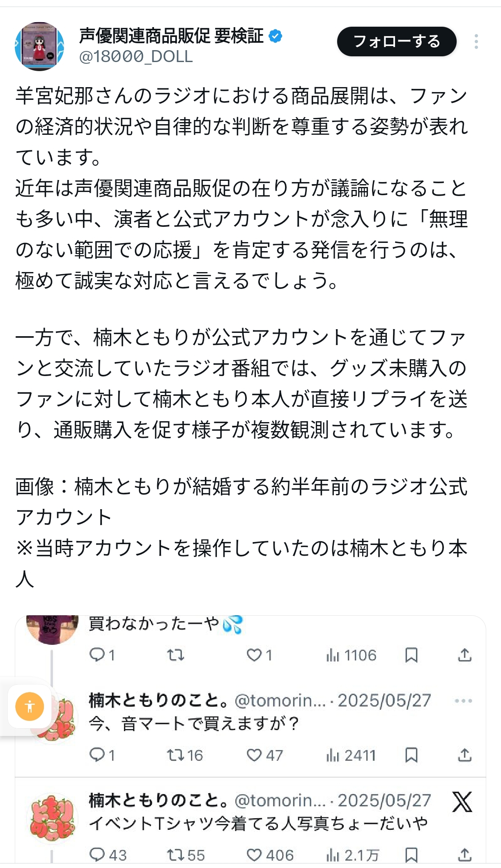Viewport: 501px width, 868px height.
Task: Click the blue verified badge icon
Action: coord(275,36)
